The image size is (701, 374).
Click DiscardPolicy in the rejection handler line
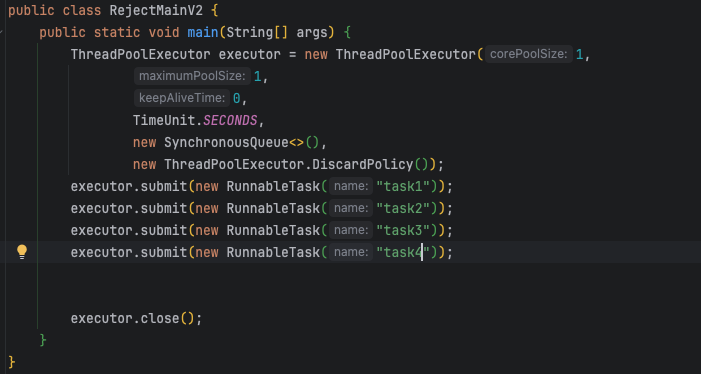click(x=363, y=164)
